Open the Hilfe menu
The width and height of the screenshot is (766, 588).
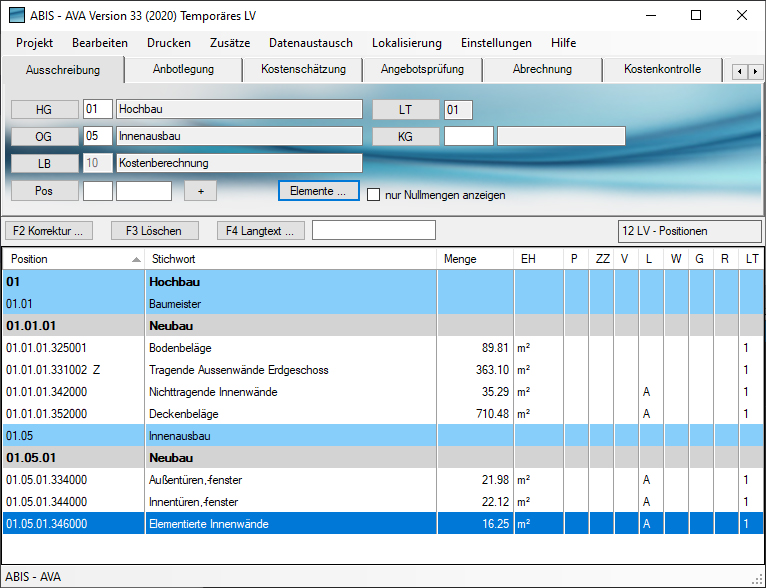pos(563,43)
